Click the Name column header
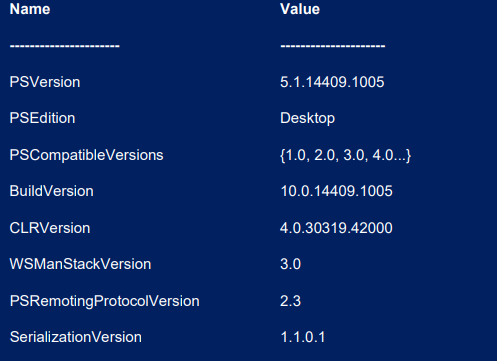 pyautogui.click(x=30, y=9)
